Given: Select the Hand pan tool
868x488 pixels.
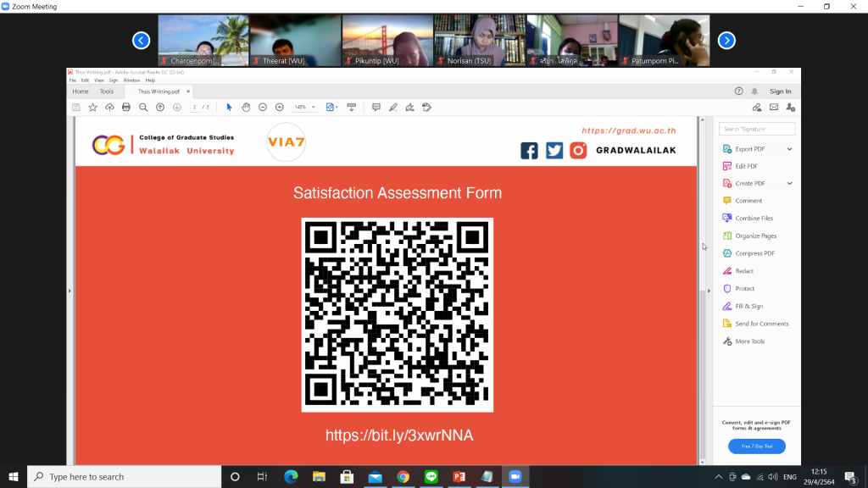Looking at the screenshot, I should point(246,108).
